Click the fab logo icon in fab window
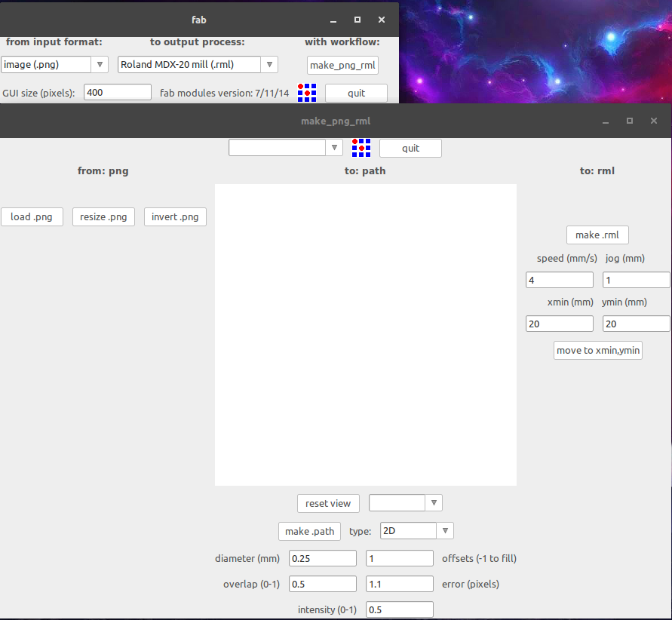Screen dimensions: 672x620 pos(307,93)
